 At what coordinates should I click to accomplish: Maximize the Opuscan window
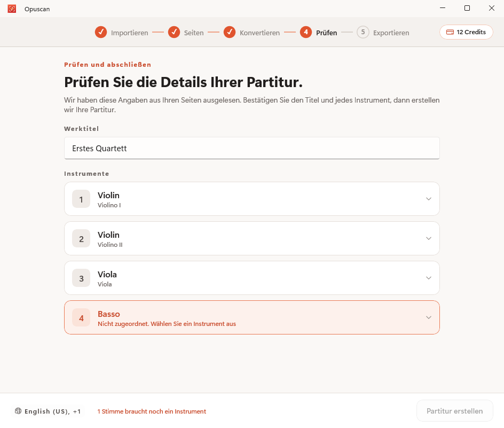click(x=467, y=8)
